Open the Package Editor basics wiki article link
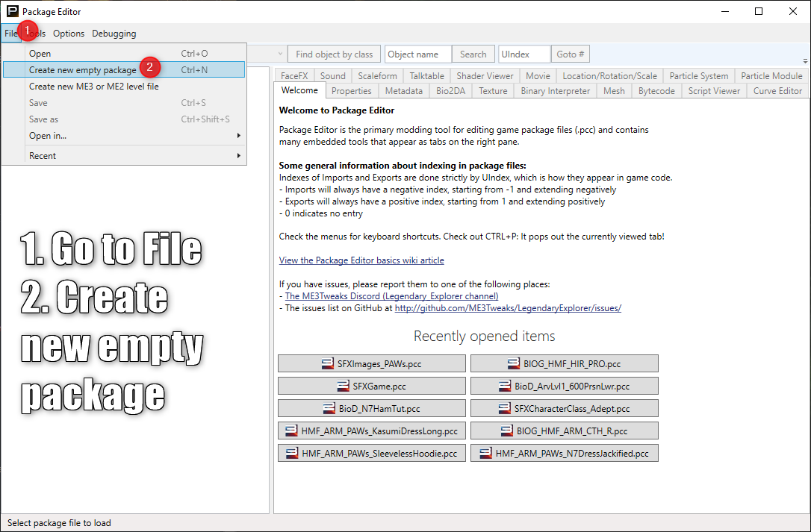Screen dimensions: 811x532 click(x=361, y=260)
